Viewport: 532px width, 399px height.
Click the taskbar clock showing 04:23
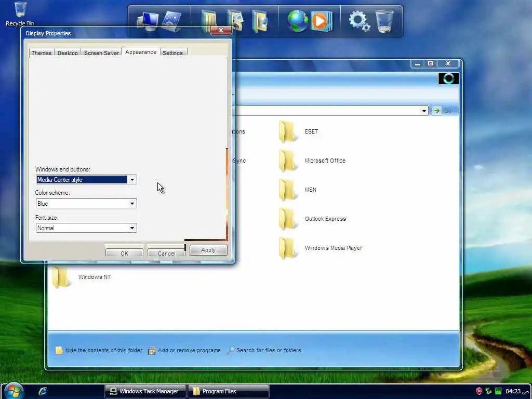pyautogui.click(x=517, y=391)
